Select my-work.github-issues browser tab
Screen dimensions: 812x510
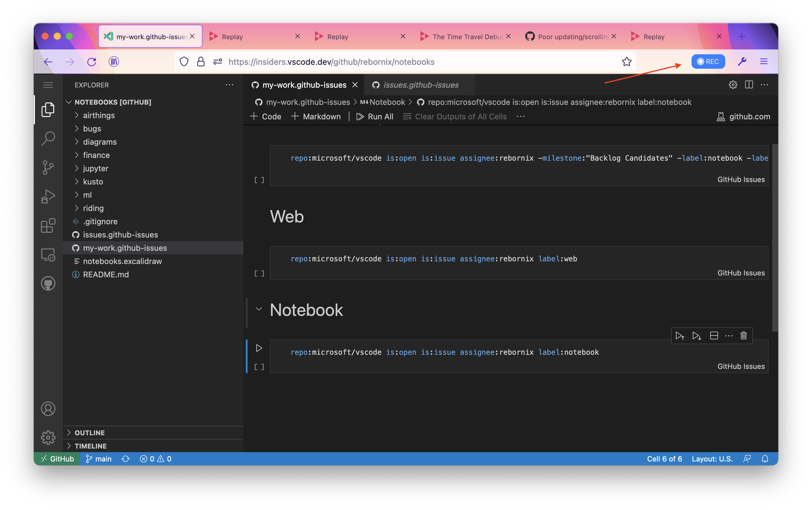[x=150, y=35]
